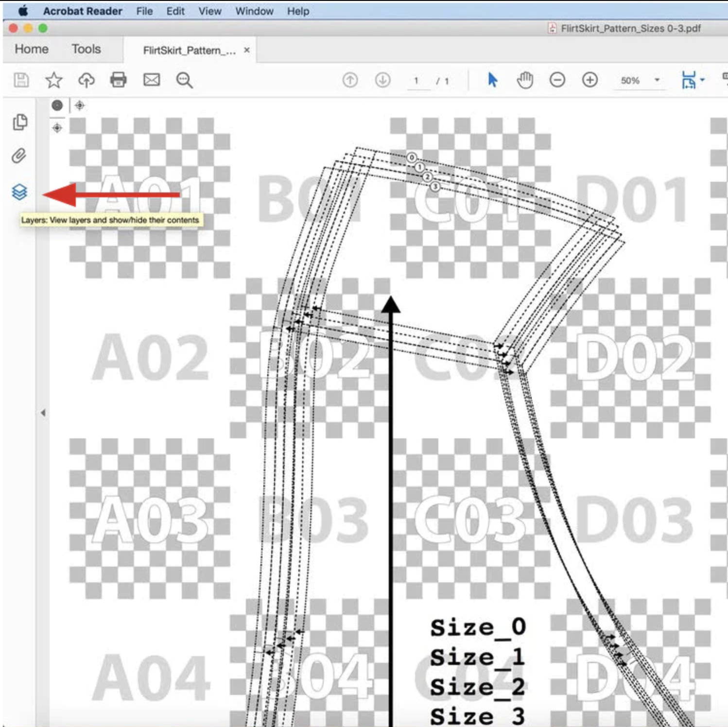Open the Apple menu
Image resolution: width=728 pixels, height=727 pixels.
23,11
